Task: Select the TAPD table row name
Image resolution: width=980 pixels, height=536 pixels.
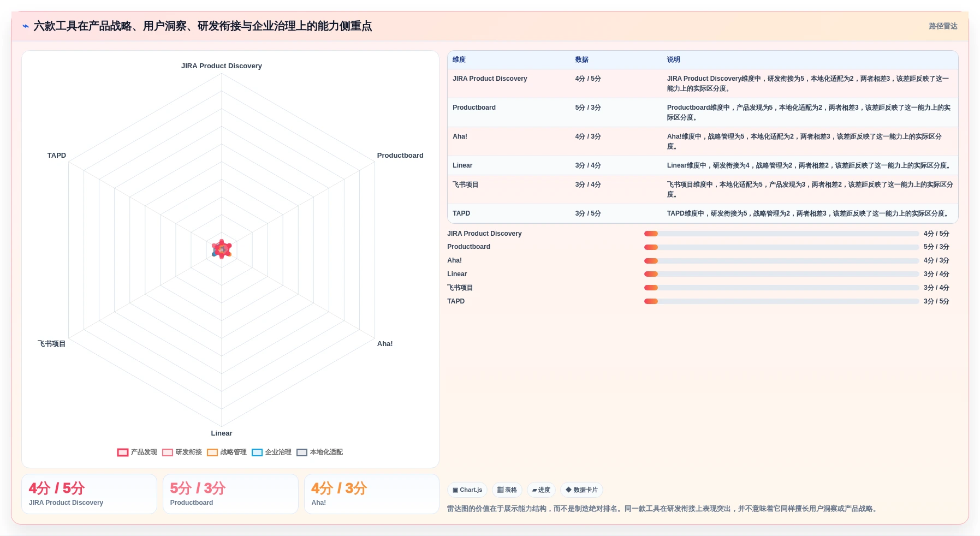Action: click(x=461, y=213)
